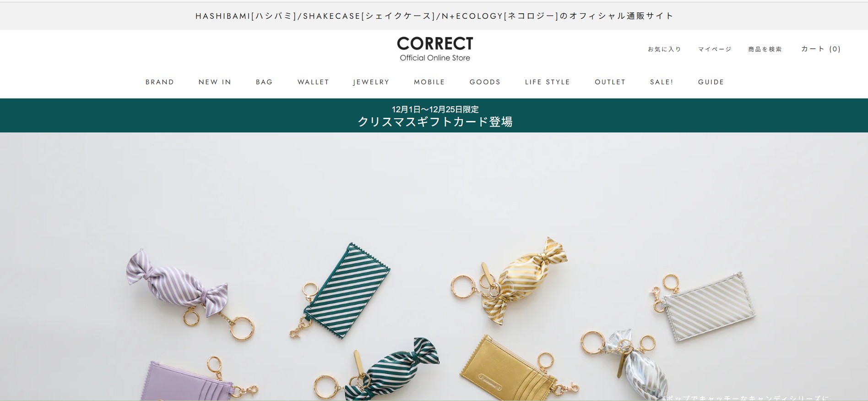The width and height of the screenshot is (868, 401).
Task: Click the CORRECT Official Online Store logo
Action: (x=435, y=49)
